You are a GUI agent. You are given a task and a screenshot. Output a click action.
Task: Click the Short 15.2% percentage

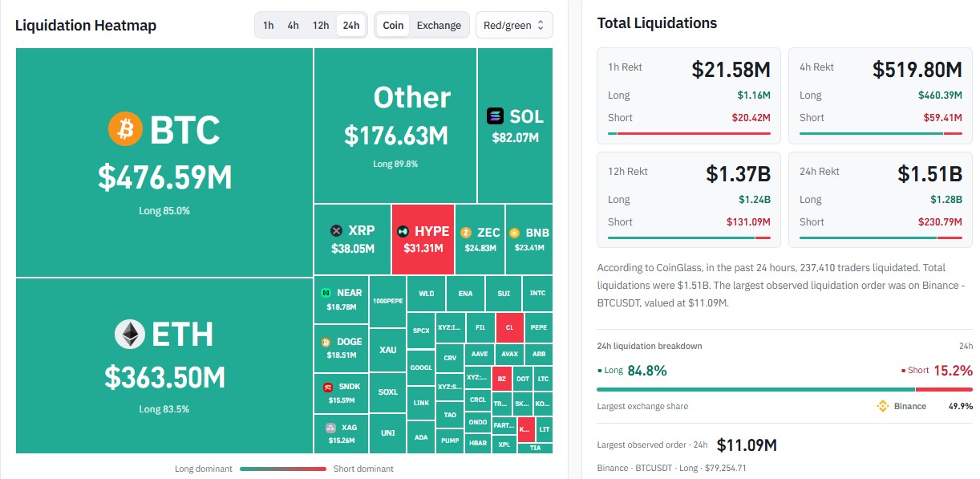(x=952, y=370)
